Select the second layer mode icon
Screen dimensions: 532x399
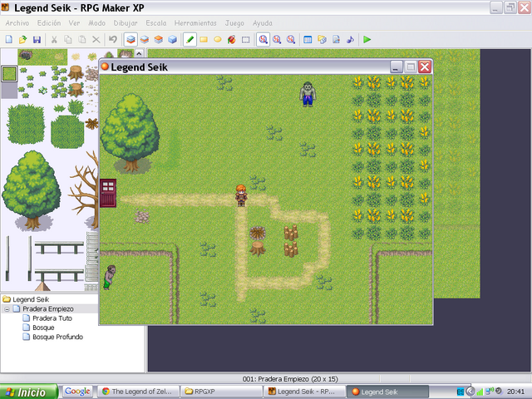tap(145, 40)
